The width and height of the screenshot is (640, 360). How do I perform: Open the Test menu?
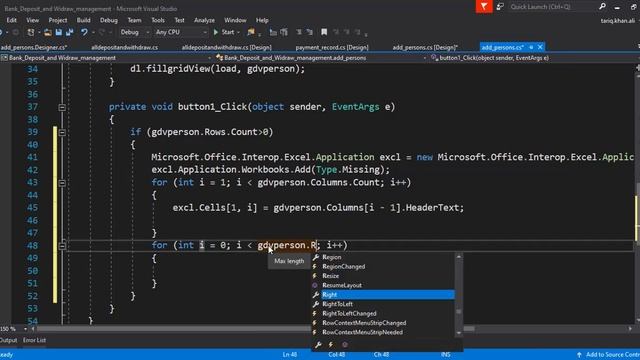click(x=179, y=20)
